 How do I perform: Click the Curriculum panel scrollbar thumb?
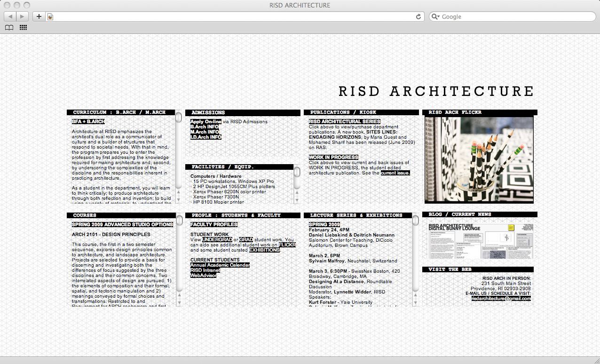(x=179, y=117)
